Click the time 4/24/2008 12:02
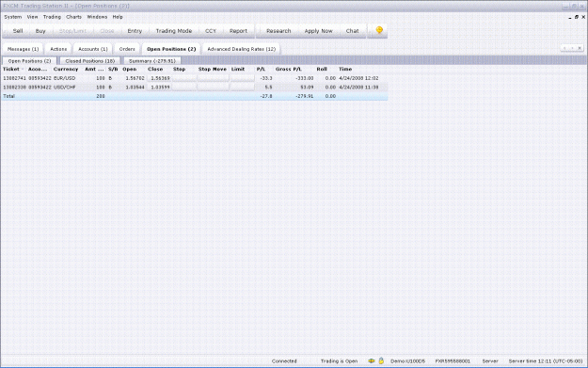Screen dimensions: 588x368 click(x=358, y=78)
